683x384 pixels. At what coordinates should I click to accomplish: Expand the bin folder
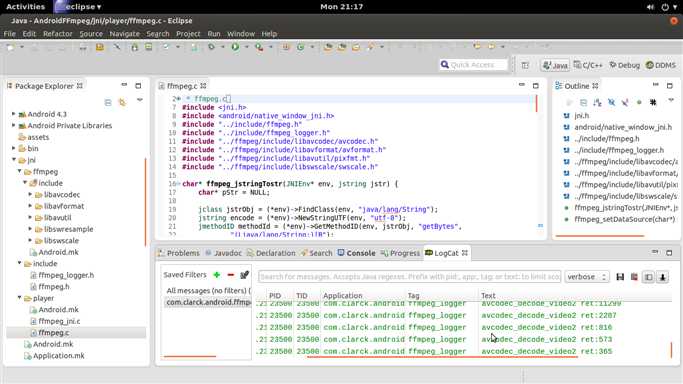(x=14, y=148)
